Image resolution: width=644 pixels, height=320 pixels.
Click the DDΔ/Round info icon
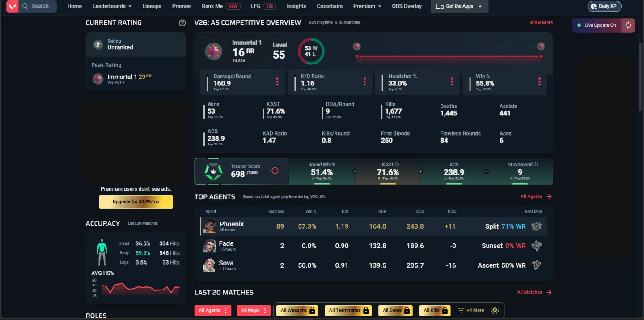536,165
